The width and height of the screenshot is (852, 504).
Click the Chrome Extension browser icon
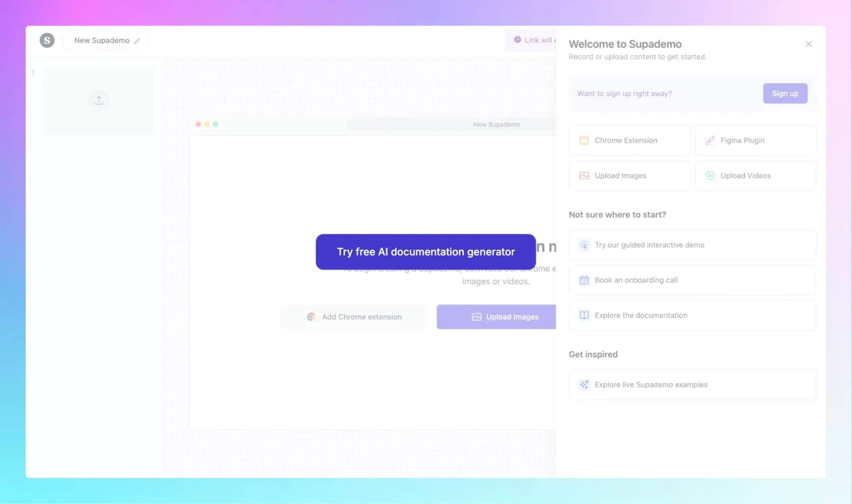(584, 140)
